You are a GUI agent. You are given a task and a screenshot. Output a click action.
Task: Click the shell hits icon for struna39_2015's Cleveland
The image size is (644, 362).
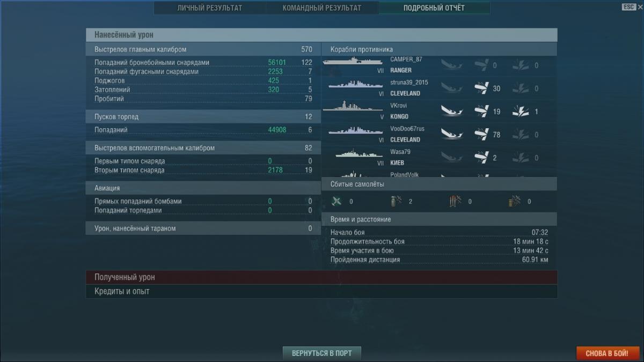(481, 88)
